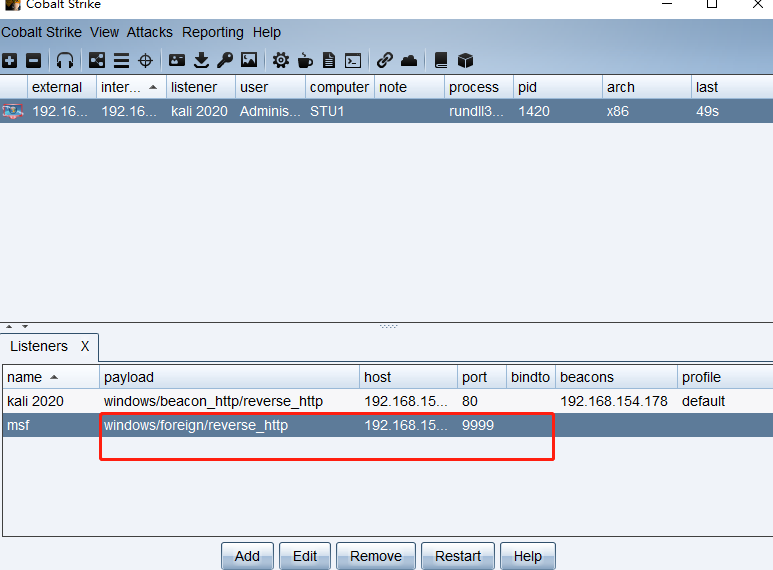The image size is (773, 570).
Task: Open the View menu
Action: pyautogui.click(x=104, y=33)
